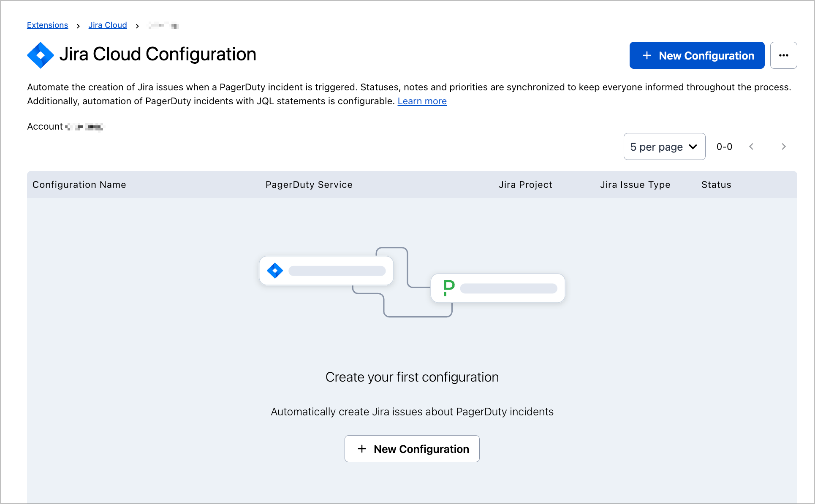
Task: Sort by Configuration Name column header
Action: click(79, 184)
